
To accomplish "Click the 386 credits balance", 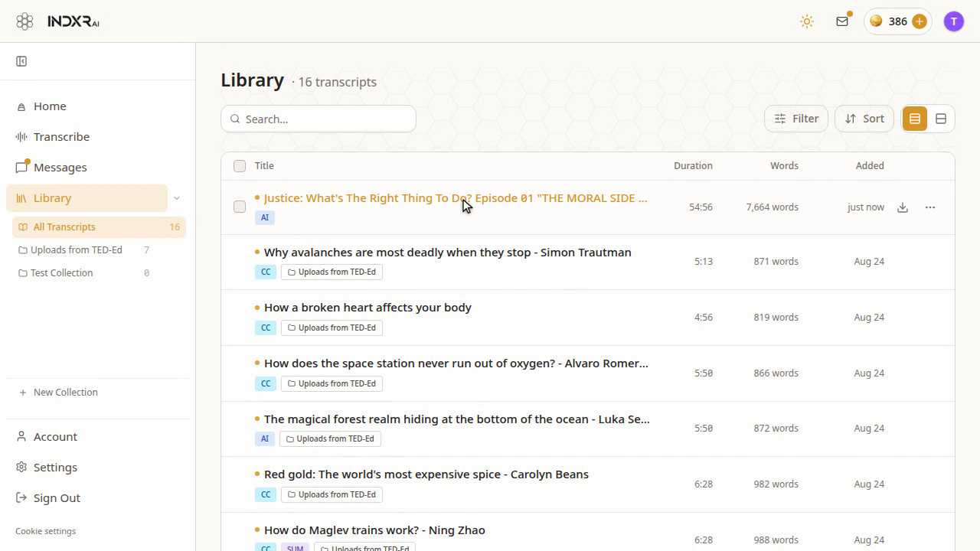I will click(897, 21).
